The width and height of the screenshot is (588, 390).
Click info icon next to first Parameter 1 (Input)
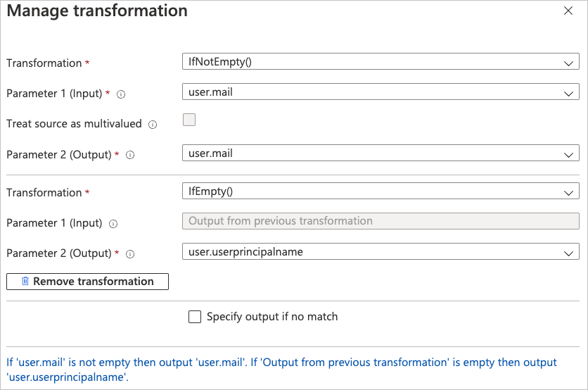pyautogui.click(x=121, y=94)
